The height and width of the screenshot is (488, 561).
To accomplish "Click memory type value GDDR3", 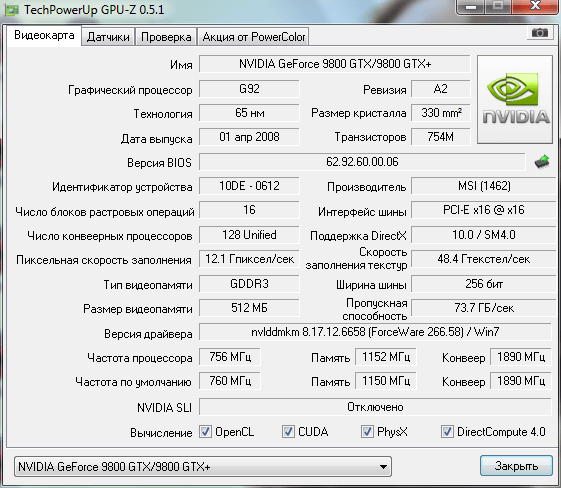I will coord(249,284).
